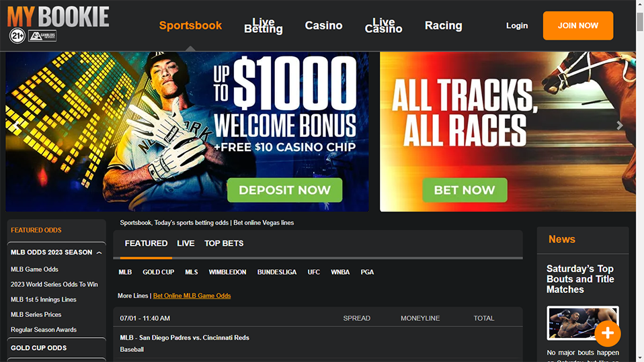
Task: Click the Gamblers Anonymous badge icon
Action: tap(42, 36)
